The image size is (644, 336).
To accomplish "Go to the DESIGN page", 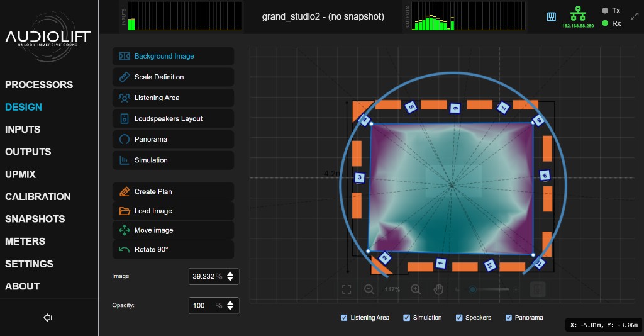I will pyautogui.click(x=23, y=107).
